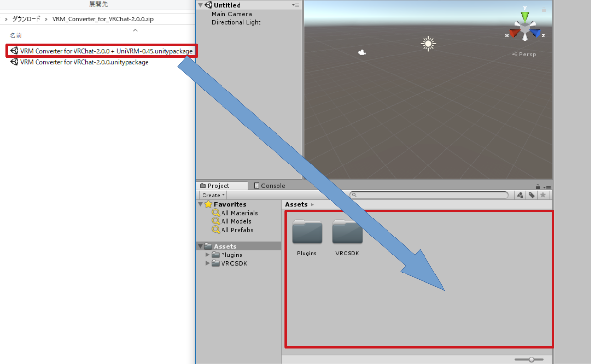Select VRCSDK folder in project tree
This screenshot has height=364, width=591.
click(230, 264)
